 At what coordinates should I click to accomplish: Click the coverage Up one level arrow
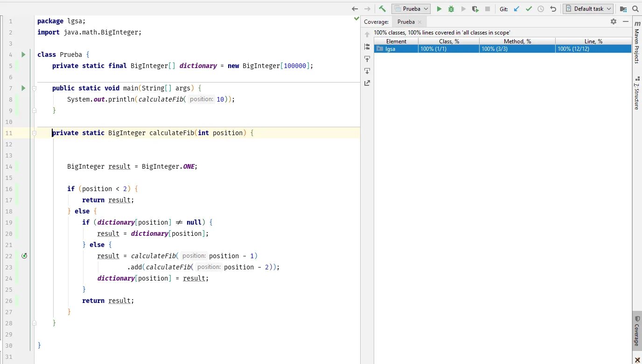click(367, 34)
